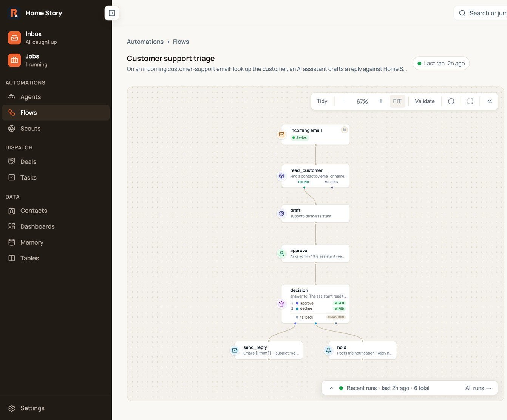The width and height of the screenshot is (507, 420).
Task: Click the Tasks checkbox icon
Action: tap(12, 178)
